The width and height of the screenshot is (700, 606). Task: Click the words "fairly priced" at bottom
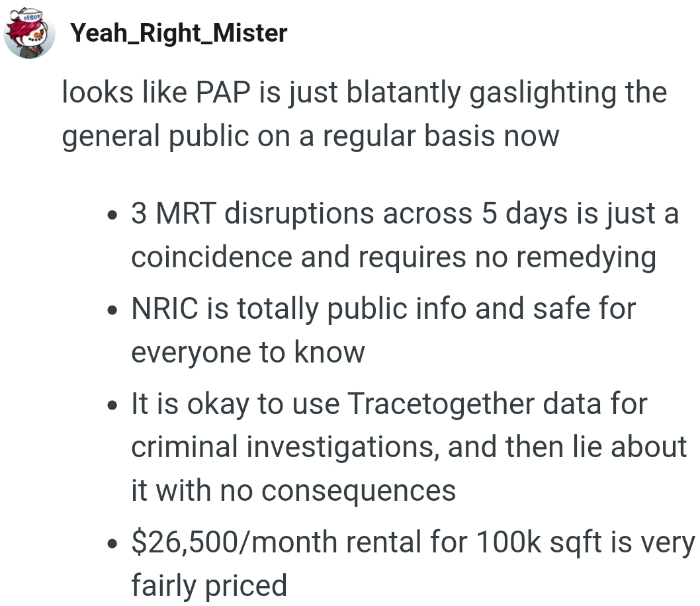(x=209, y=585)
